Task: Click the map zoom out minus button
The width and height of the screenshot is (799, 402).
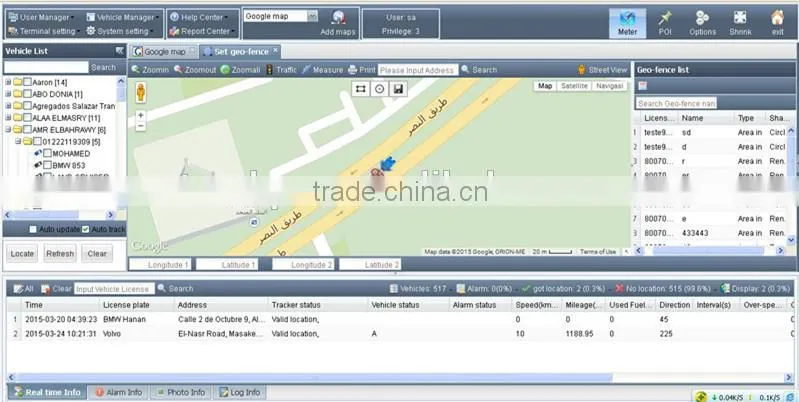Action: [x=141, y=126]
